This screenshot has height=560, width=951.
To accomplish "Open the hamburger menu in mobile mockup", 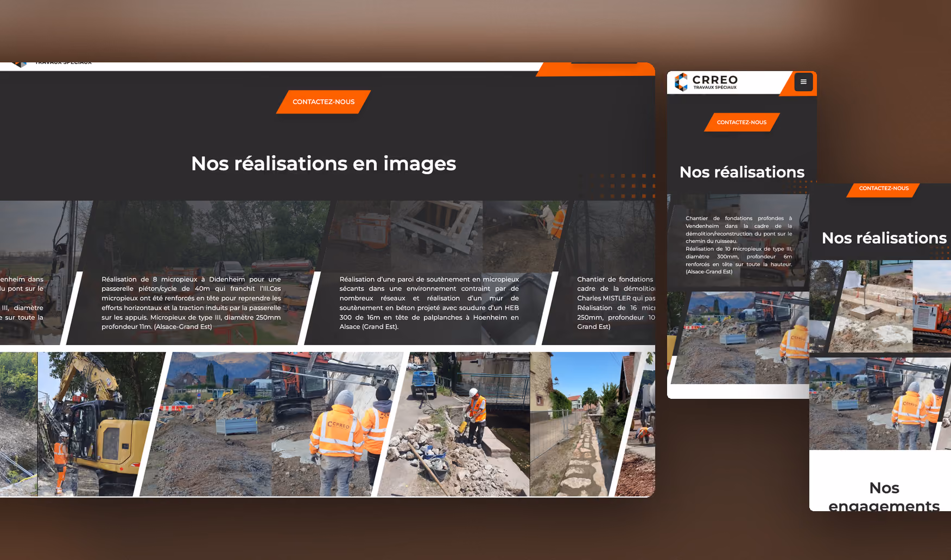I will tap(803, 82).
